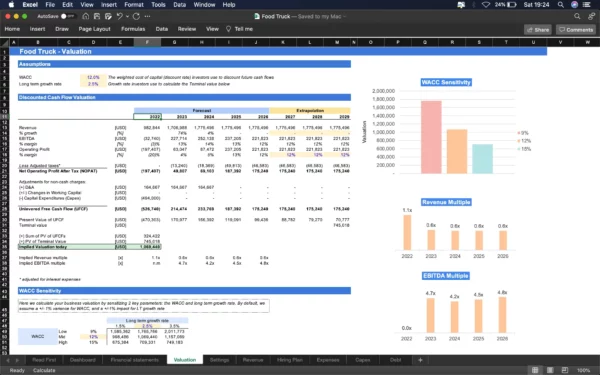
Task: Select the pink 9% bar in WACC chart
Action: (431, 137)
